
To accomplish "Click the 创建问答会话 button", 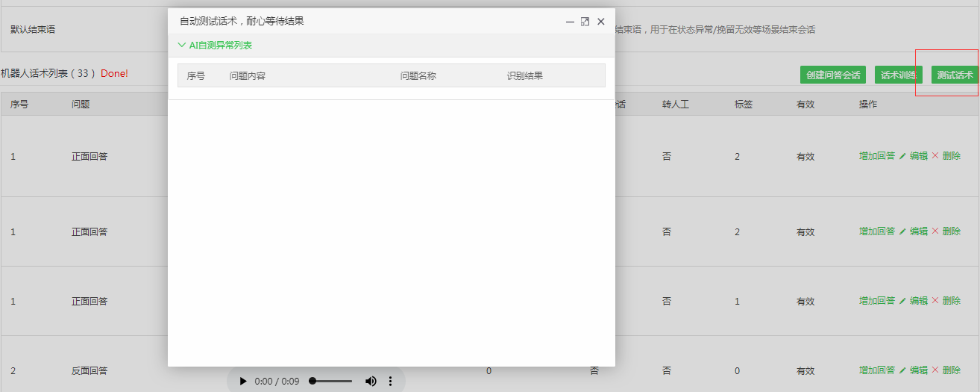I will tap(833, 75).
